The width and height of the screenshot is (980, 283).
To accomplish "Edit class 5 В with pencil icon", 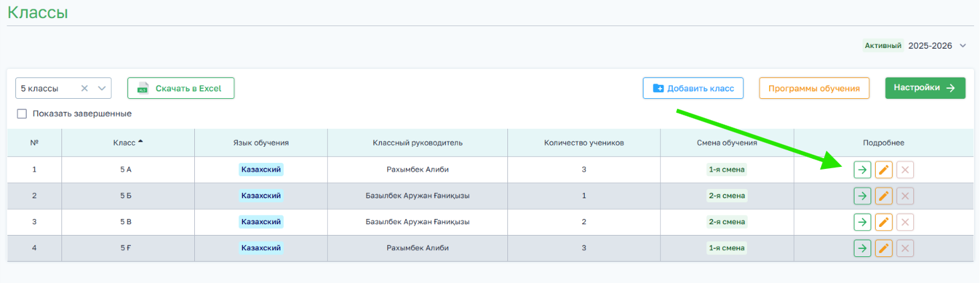I will [x=884, y=222].
